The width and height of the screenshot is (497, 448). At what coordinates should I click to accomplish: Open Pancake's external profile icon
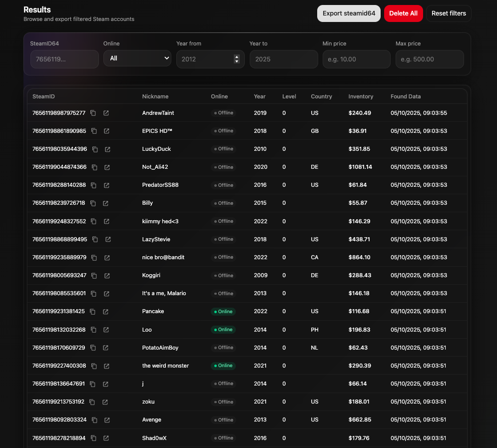click(105, 312)
